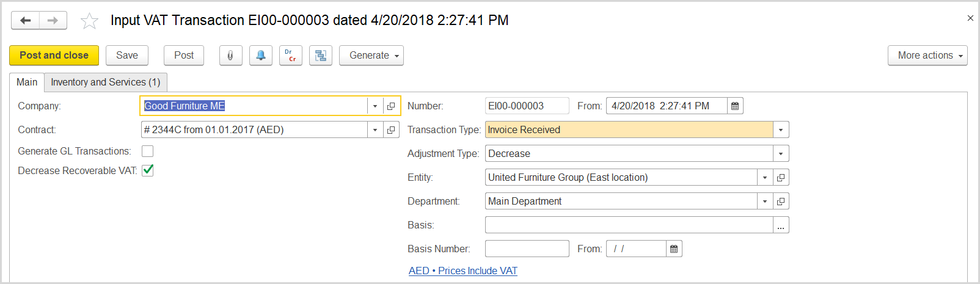The image size is (980, 284).
Task: Open related documents structure icon
Action: pyautogui.click(x=320, y=55)
